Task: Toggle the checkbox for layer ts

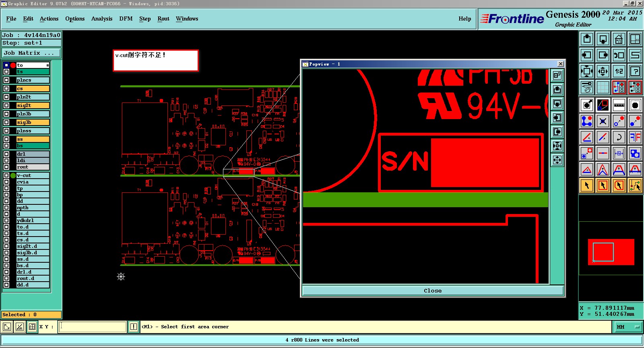Action: point(6,72)
